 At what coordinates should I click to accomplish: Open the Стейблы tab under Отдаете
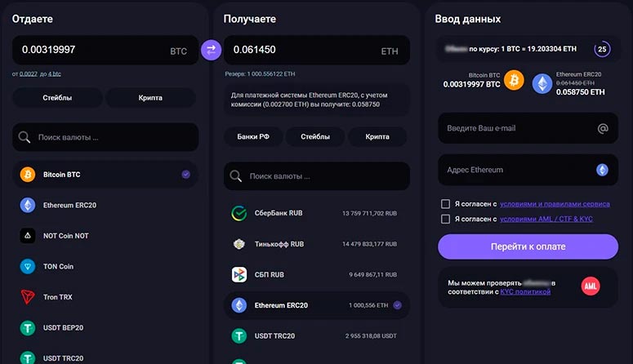[x=57, y=98]
